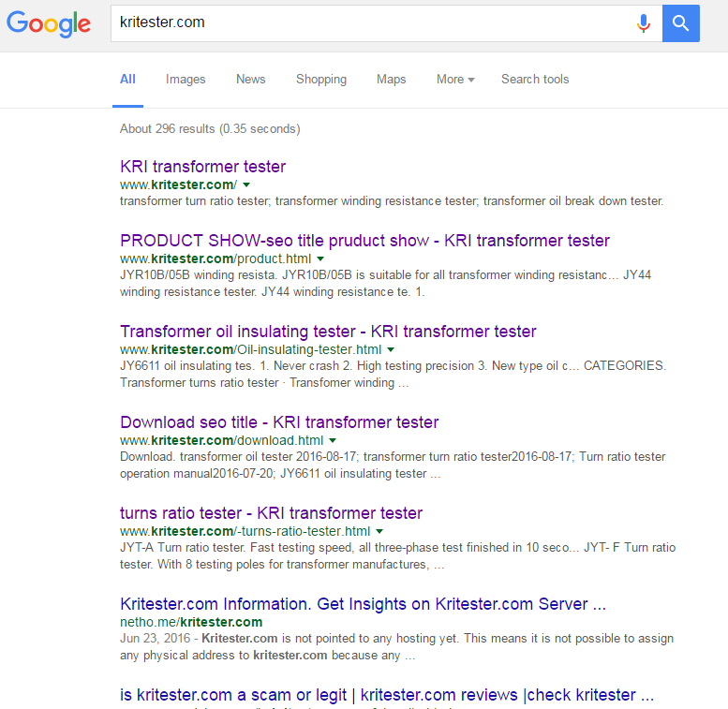Open Kritester.com Information netho.me result
This screenshot has width=728, height=709.
pyautogui.click(x=363, y=604)
